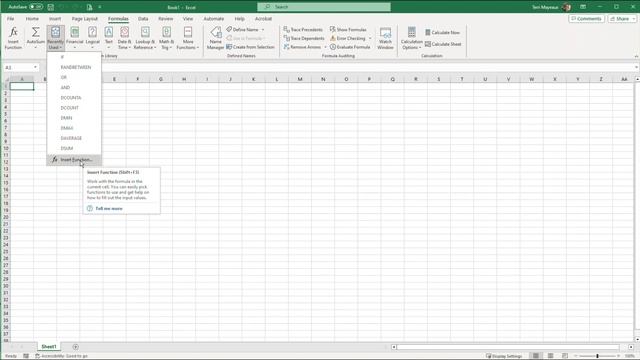Click Trace Dependents

click(x=304, y=38)
